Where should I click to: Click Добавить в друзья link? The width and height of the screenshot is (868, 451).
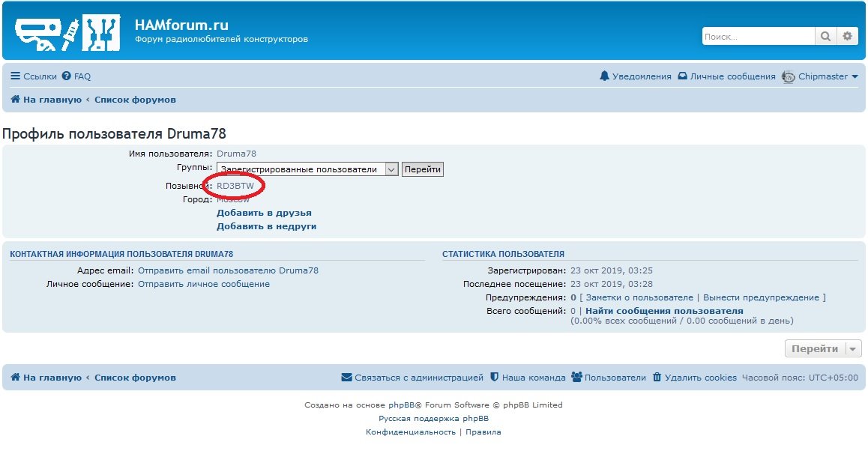click(x=264, y=213)
